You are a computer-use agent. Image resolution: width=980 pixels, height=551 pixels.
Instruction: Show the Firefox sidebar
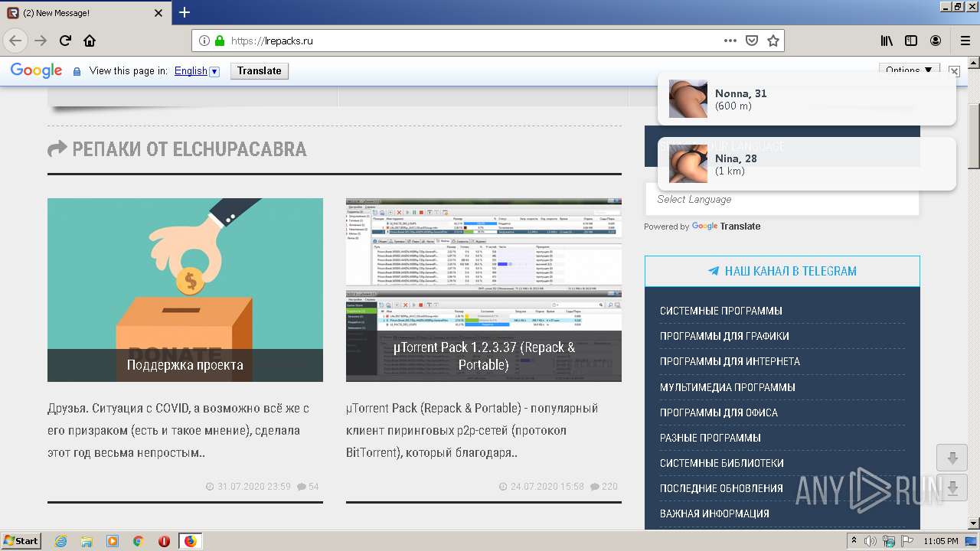click(911, 41)
